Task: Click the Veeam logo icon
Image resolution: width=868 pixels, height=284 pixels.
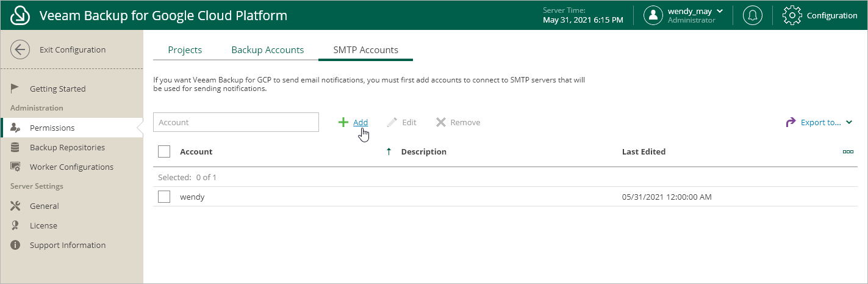Action: (20, 15)
